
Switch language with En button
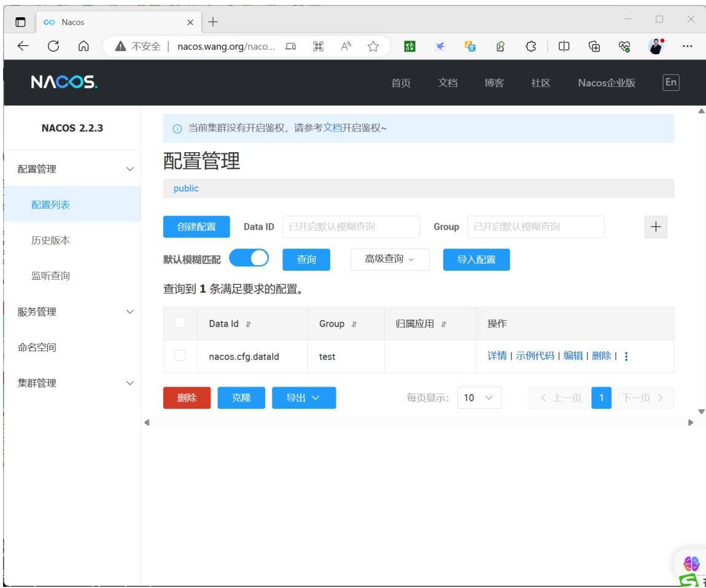(671, 82)
